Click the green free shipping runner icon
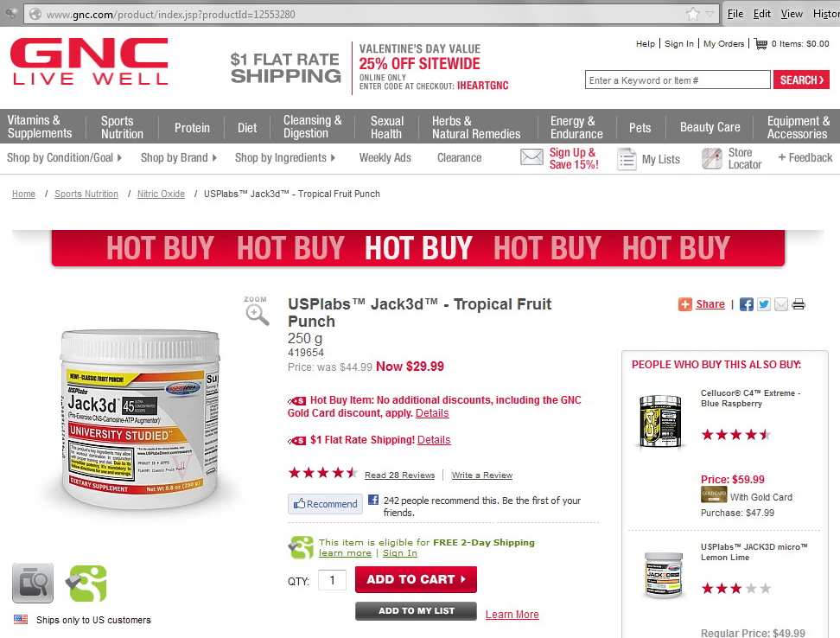Screen dimensions: 840x638 pyautogui.click(x=86, y=584)
